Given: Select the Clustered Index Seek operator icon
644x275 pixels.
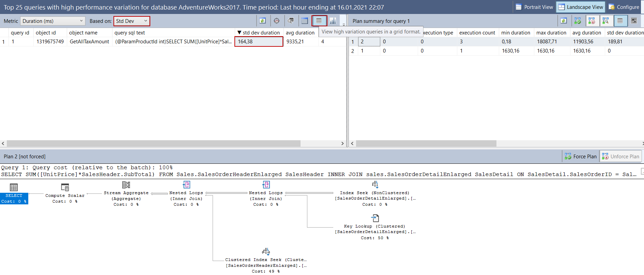Looking at the screenshot, I should pyautogui.click(x=266, y=251).
